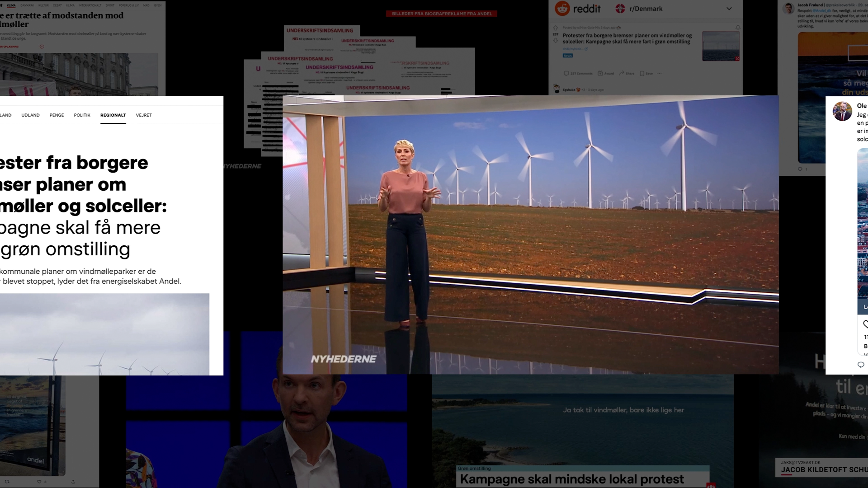The image size is (868, 488).
Task: Click the blue News flair tag
Action: pyautogui.click(x=568, y=56)
